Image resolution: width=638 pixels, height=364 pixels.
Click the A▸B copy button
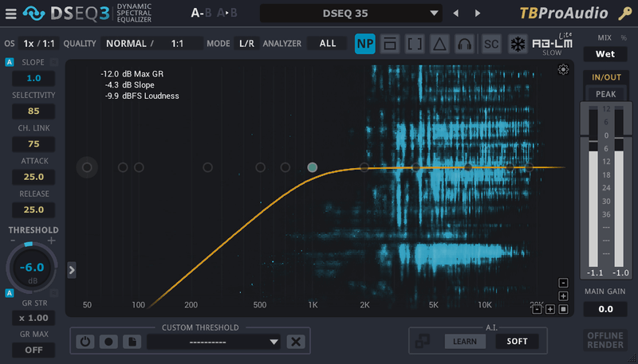[x=226, y=14]
